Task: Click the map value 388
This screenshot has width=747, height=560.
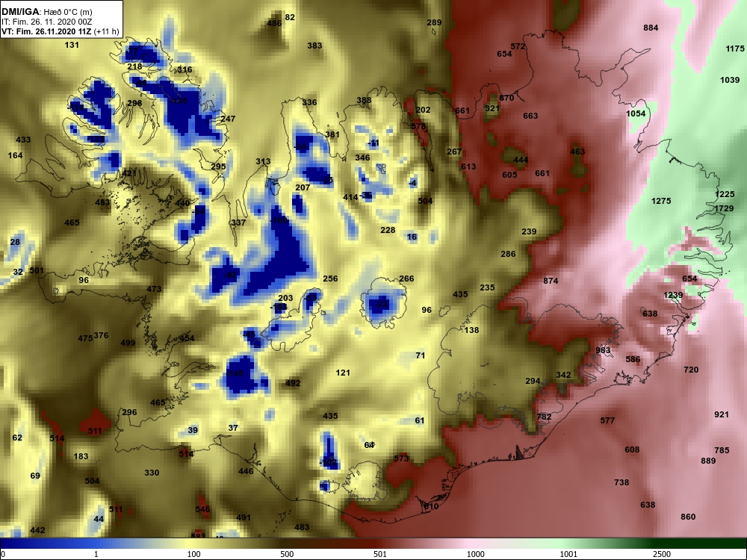Action: (x=364, y=100)
